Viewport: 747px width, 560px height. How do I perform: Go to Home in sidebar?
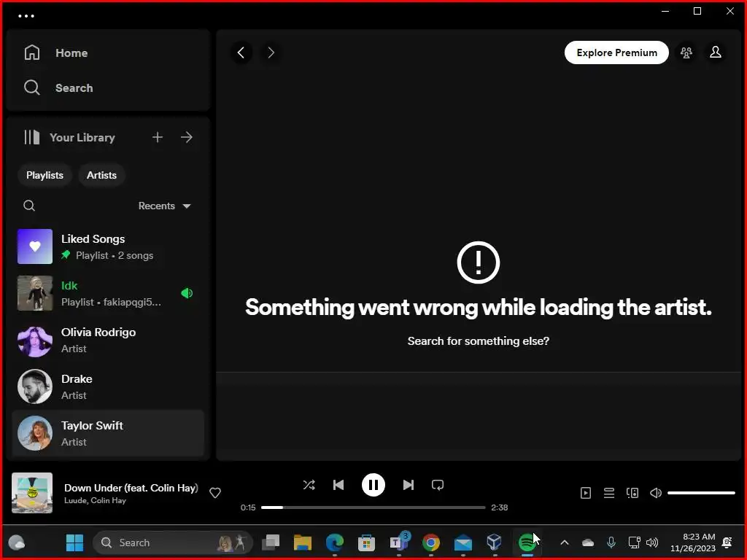tap(55, 52)
